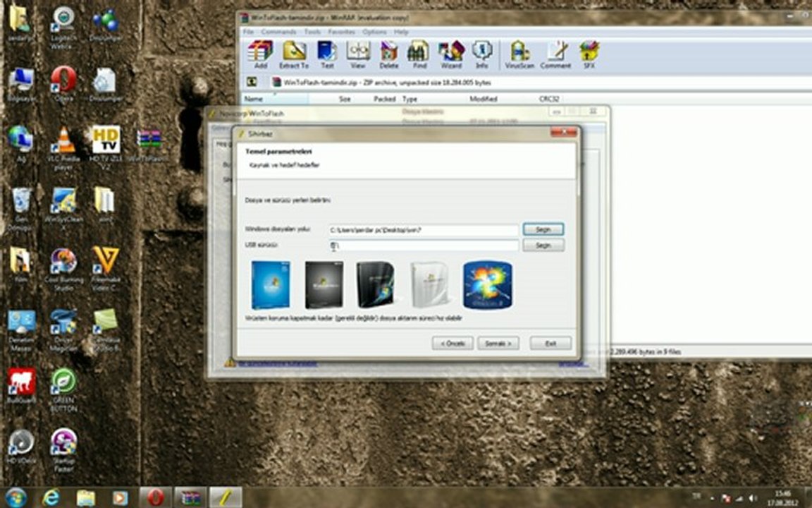Select the HD TV desktop shortcut

(x=106, y=147)
